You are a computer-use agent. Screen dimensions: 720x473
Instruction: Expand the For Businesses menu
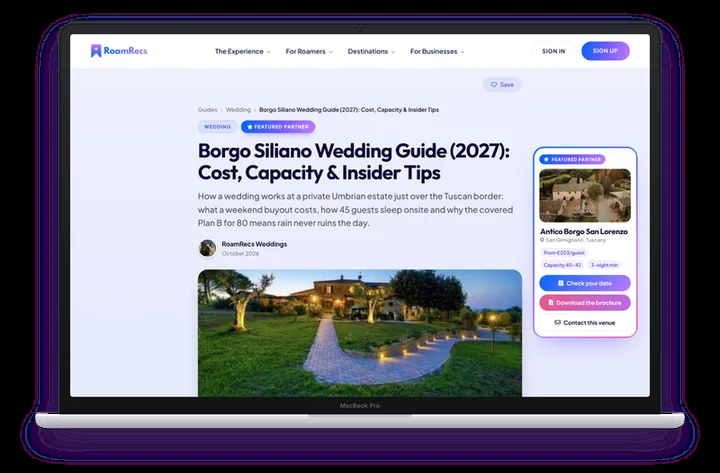(437, 51)
